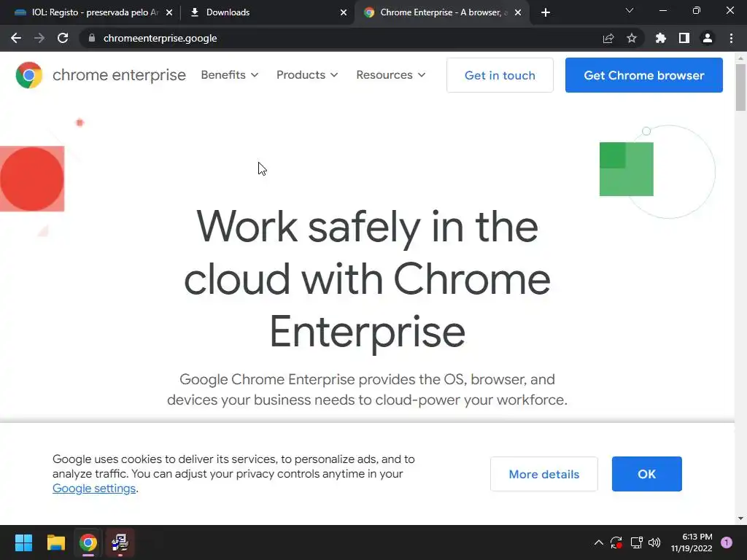Expand the Products menu
Screen dimensions: 747x560
307,75
